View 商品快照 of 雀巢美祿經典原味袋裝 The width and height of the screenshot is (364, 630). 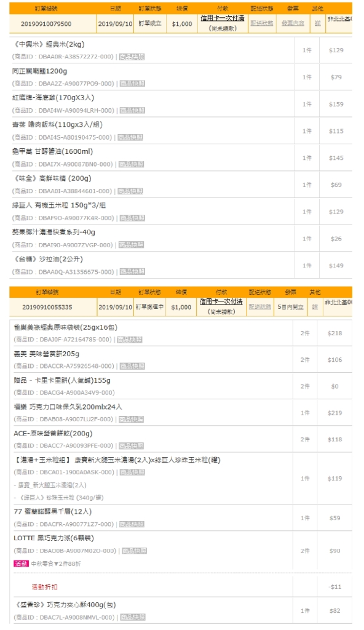click(x=130, y=340)
